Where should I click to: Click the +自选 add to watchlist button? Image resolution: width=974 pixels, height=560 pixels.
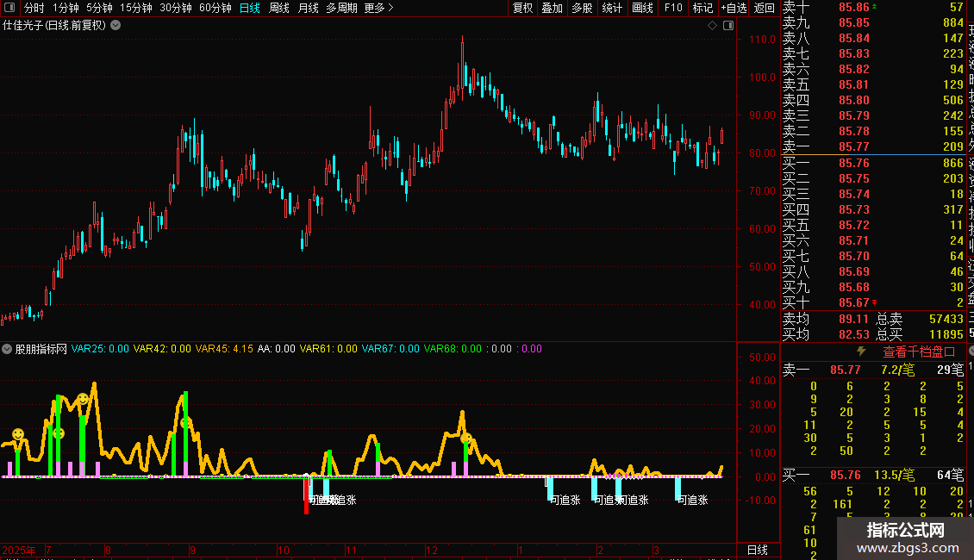pyautogui.click(x=733, y=8)
